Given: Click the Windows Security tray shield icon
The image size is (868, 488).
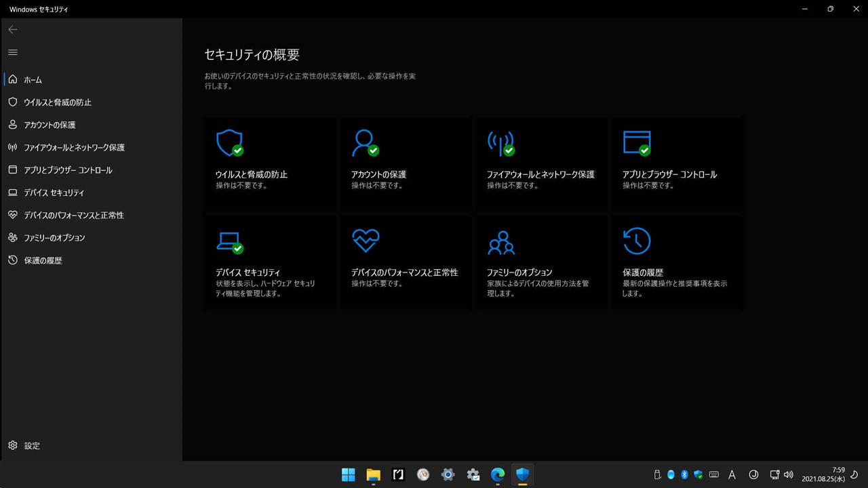Looking at the screenshot, I should 698,474.
